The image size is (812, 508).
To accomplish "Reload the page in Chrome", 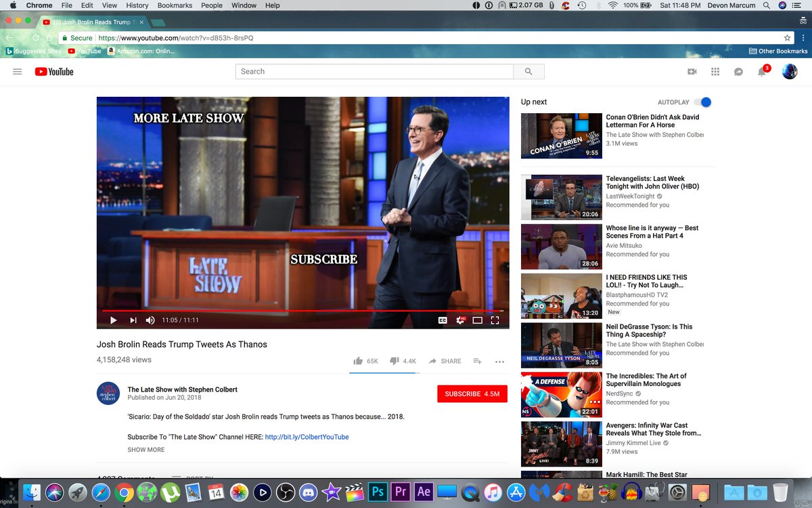I will point(36,38).
